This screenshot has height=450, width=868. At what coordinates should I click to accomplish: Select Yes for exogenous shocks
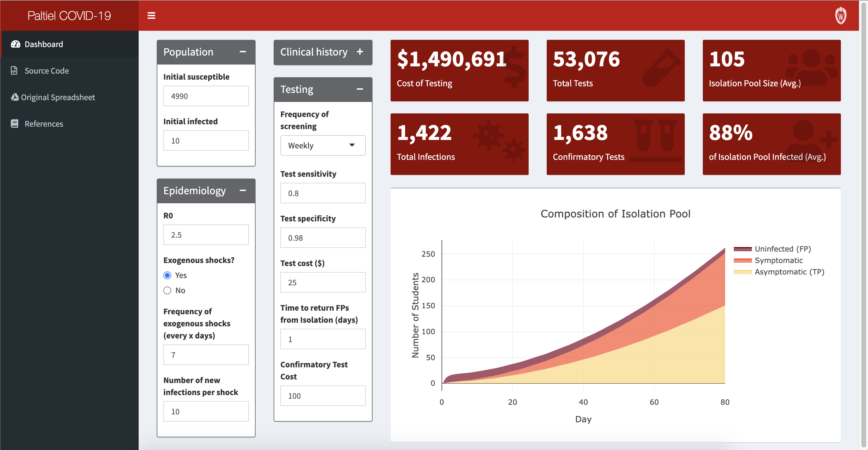tap(168, 275)
